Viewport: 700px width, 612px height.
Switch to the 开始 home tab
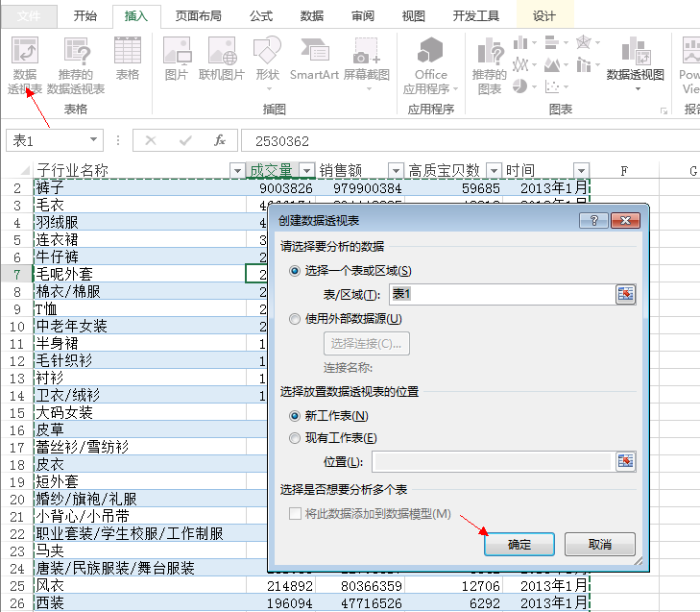pyautogui.click(x=84, y=16)
